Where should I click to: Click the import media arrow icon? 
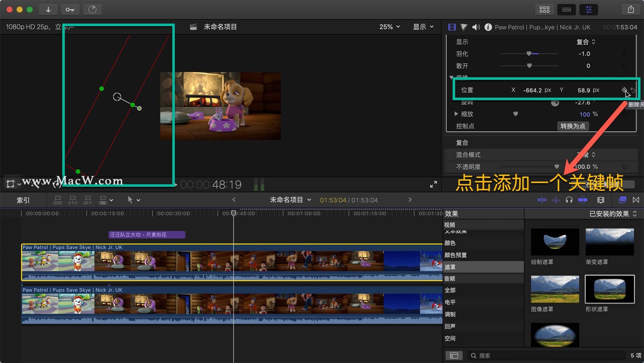coord(48,9)
